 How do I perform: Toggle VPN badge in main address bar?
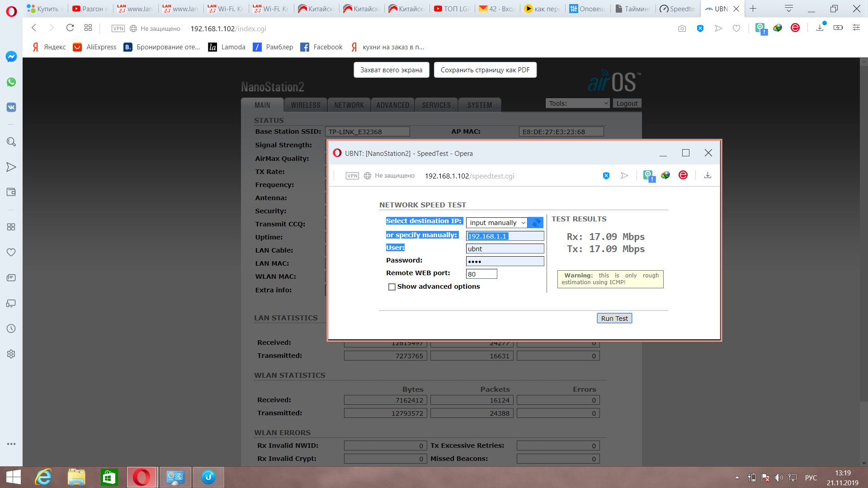(x=118, y=28)
